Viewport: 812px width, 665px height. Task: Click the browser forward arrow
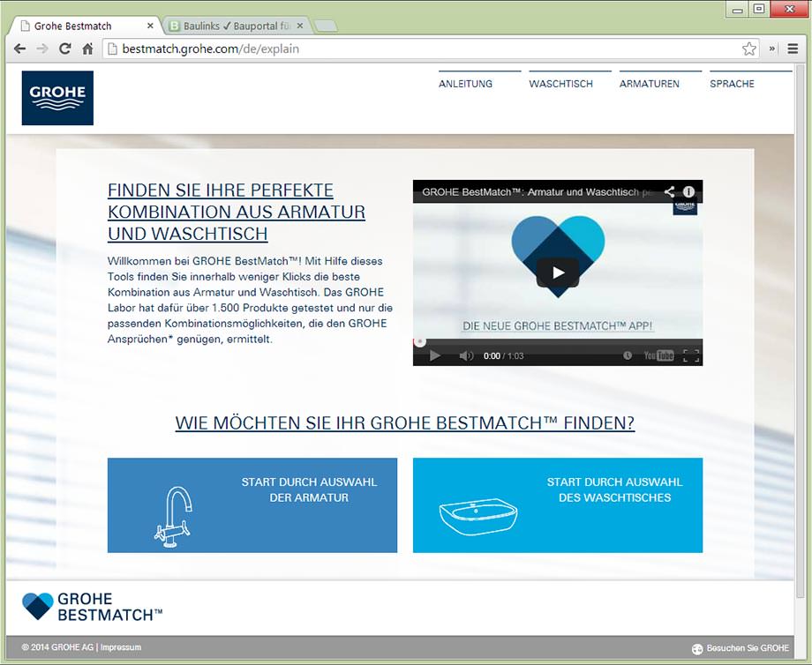coord(42,49)
